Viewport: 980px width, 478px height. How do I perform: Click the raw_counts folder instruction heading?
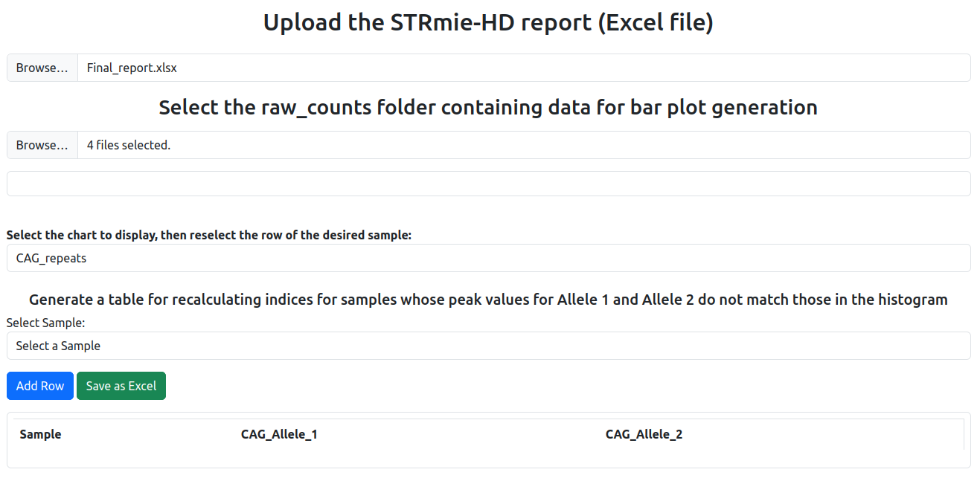(x=488, y=107)
